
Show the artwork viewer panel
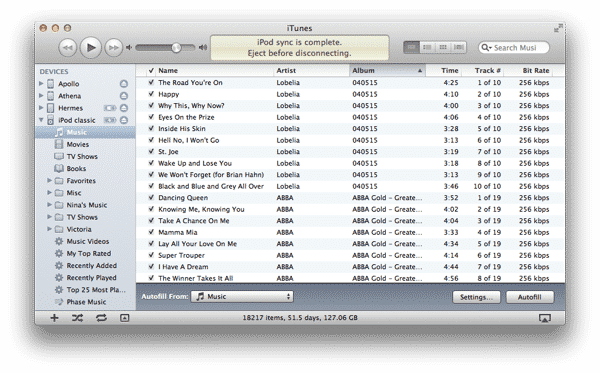[124, 318]
